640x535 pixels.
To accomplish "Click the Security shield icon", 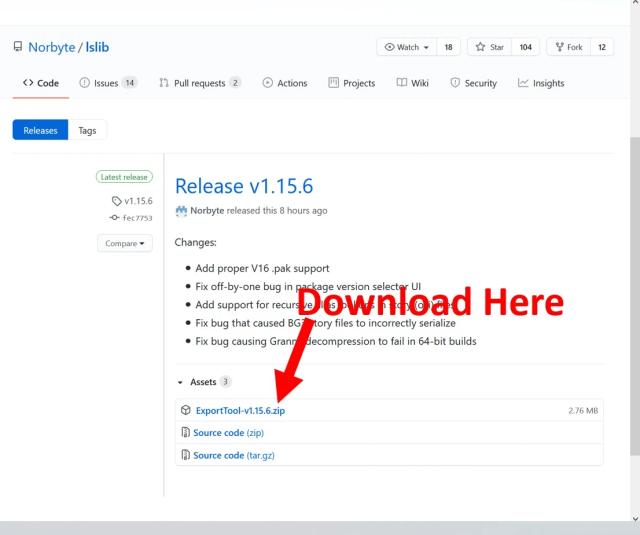I will coord(455,83).
